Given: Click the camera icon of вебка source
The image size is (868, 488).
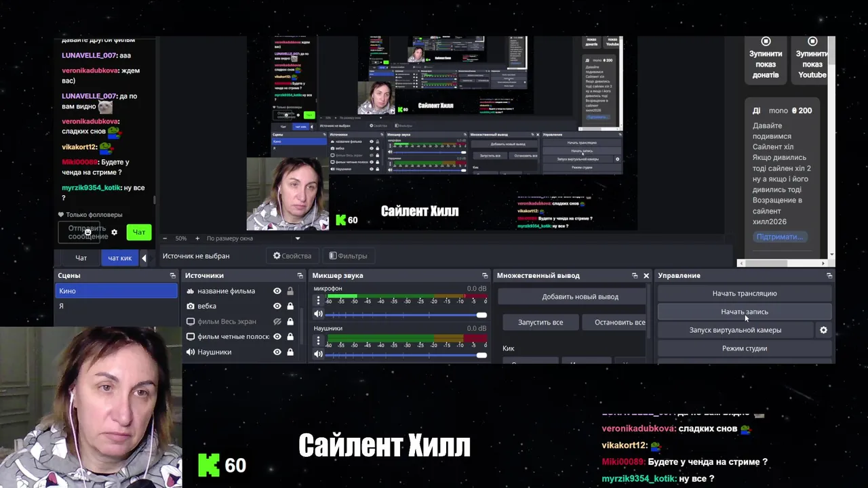Looking at the screenshot, I should (191, 306).
